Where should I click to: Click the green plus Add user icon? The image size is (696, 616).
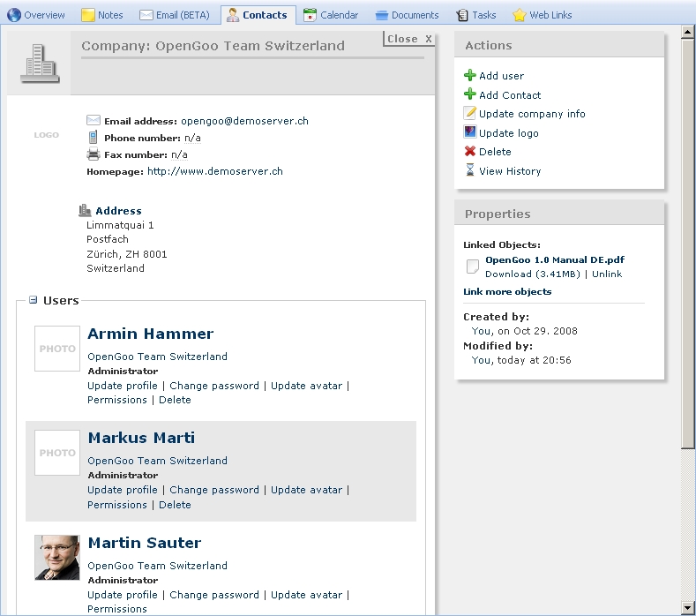coord(469,75)
